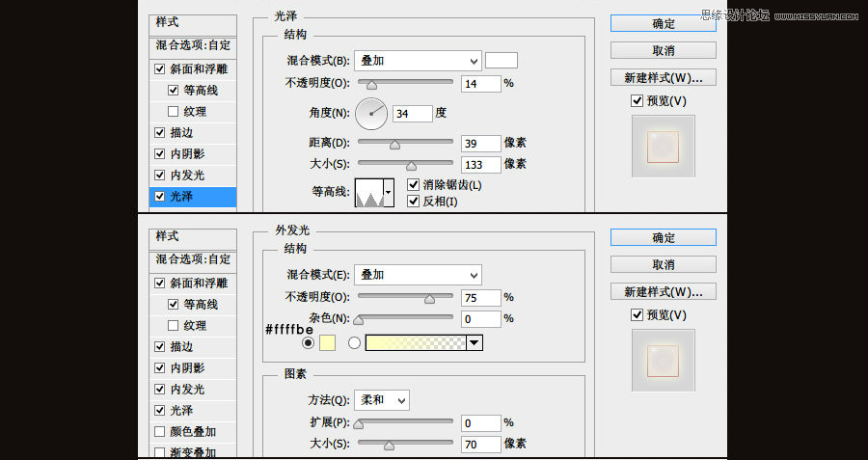Open 混合模式 dropdown in the 外发光 panel
The height and width of the screenshot is (460, 868).
pos(417,275)
